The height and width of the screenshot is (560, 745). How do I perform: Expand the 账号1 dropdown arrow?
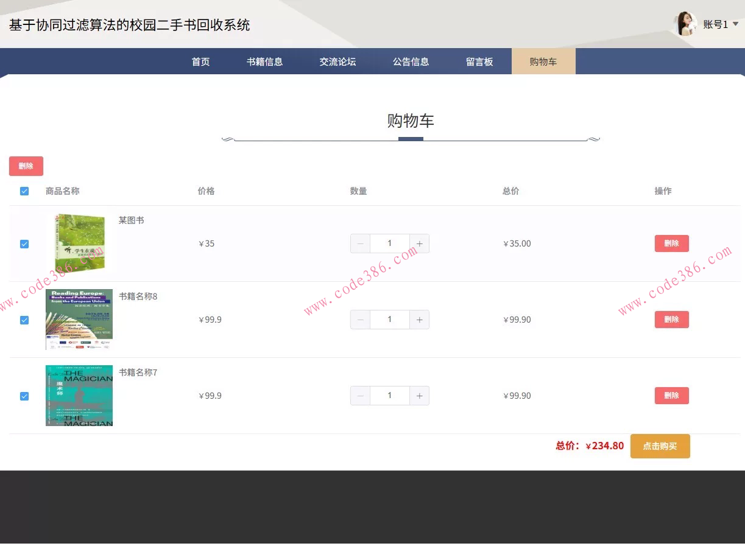tap(735, 24)
